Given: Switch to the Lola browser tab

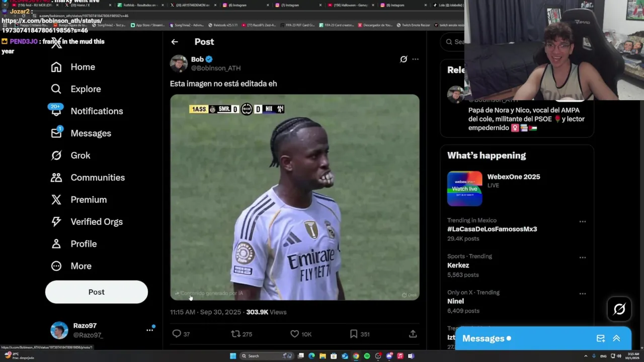Looking at the screenshot, I should pyautogui.click(x=447, y=5).
